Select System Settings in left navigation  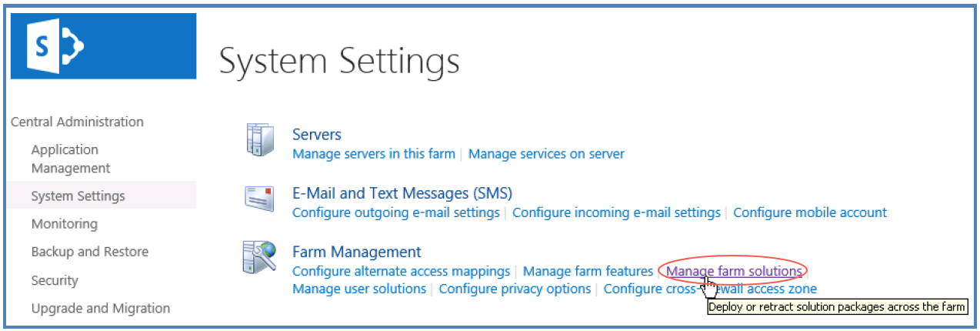pos(78,196)
